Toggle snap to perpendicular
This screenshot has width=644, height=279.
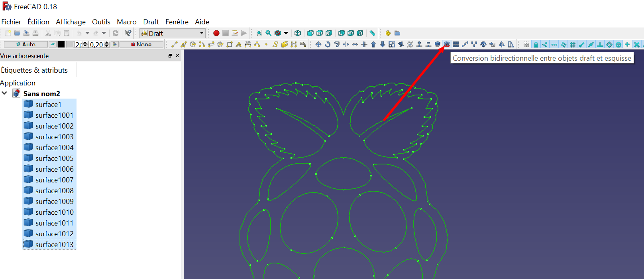pos(600,44)
